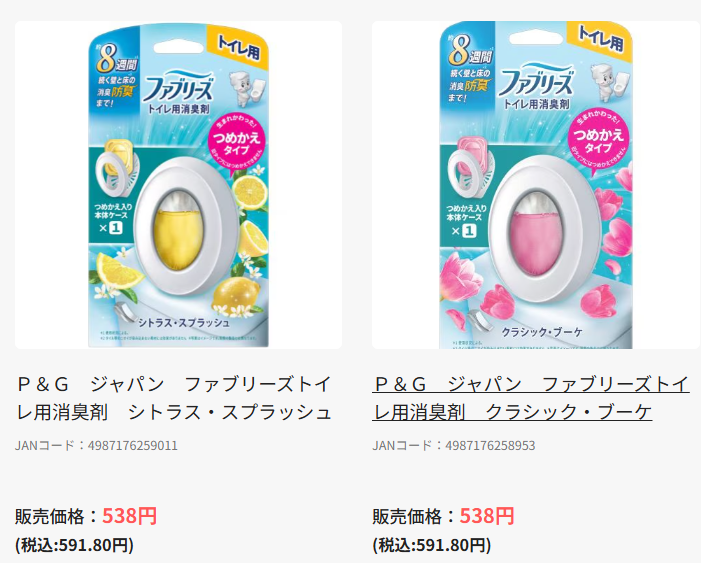Click the pink つめかえタイプ circle on citrus package
Screen dimensions: 701x563
tap(236, 139)
